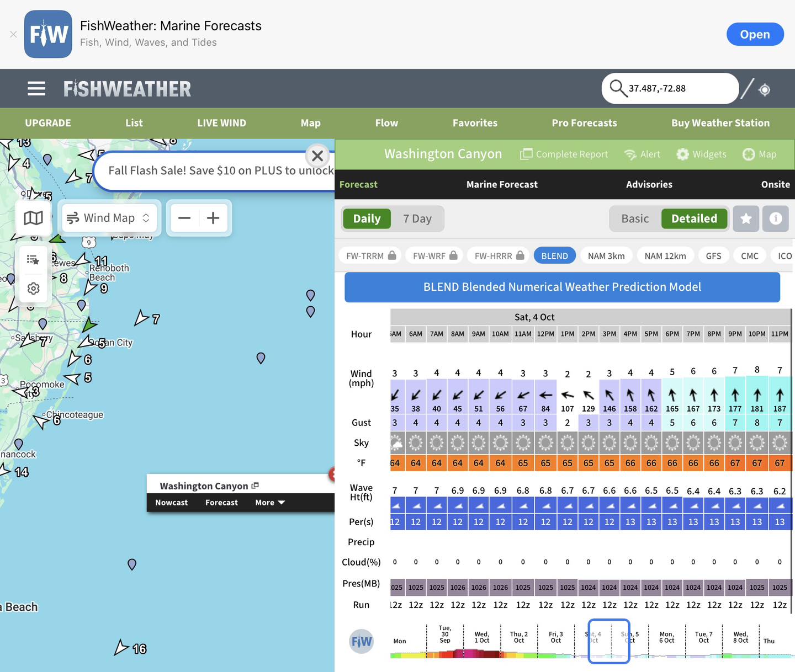Zoom out the map with minus
The width and height of the screenshot is (795, 672).
pos(184,218)
